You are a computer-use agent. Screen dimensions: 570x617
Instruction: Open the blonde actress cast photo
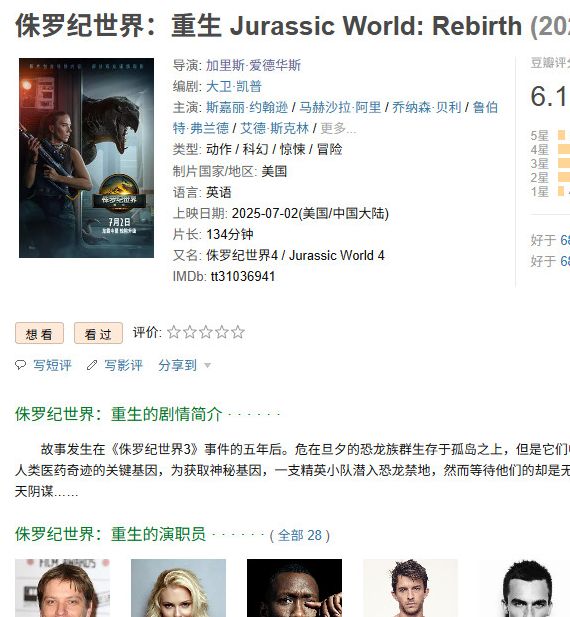(179, 588)
